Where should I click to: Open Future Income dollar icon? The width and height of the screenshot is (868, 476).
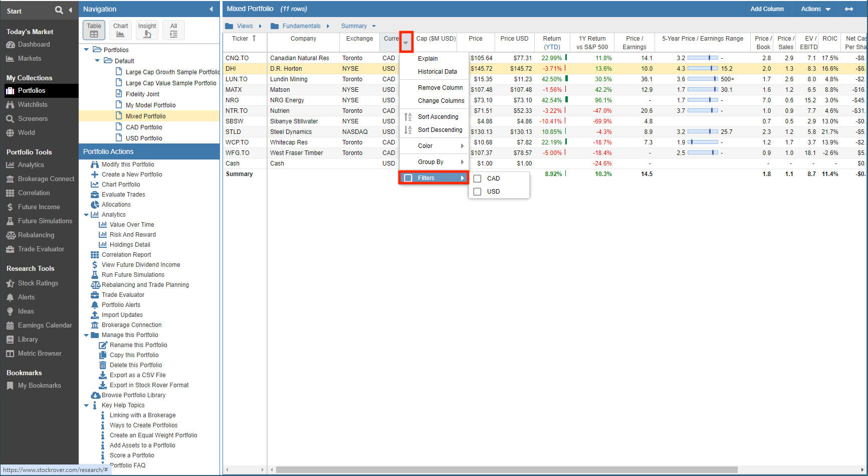coord(10,207)
